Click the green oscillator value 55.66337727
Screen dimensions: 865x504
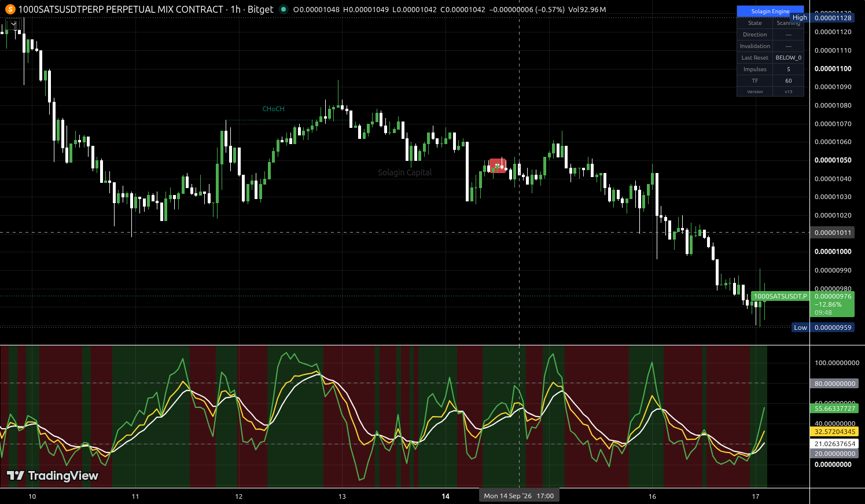click(834, 409)
